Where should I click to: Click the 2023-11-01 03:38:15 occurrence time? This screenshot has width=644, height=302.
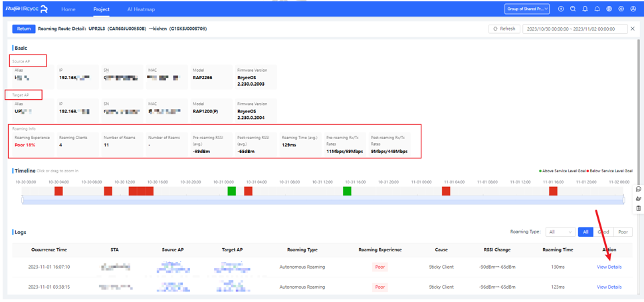click(x=49, y=287)
